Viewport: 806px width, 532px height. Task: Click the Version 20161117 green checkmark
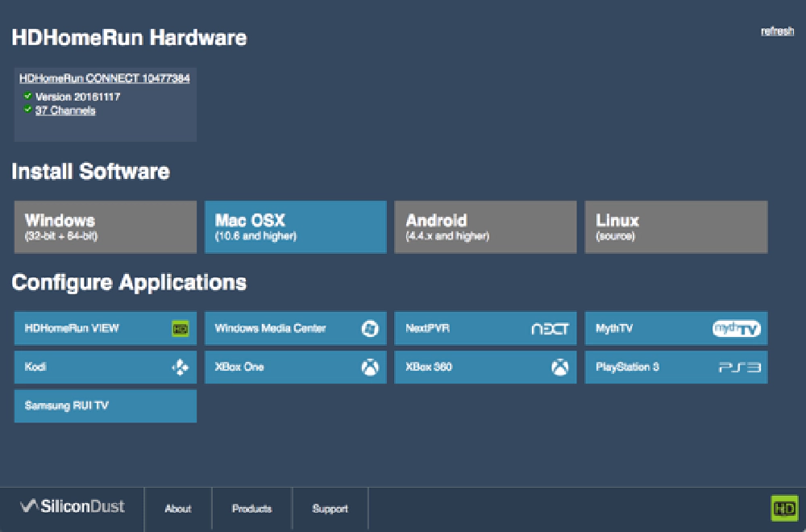pyautogui.click(x=27, y=96)
